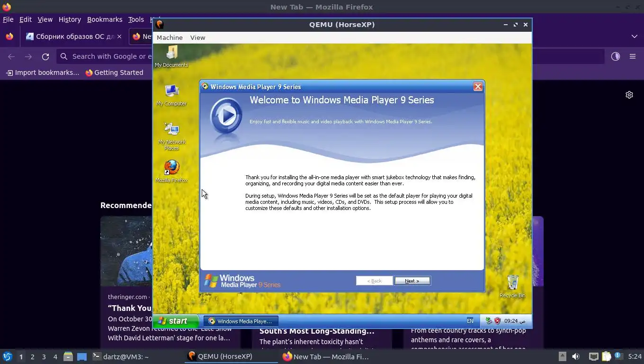Screen dimensions: 644x364
Task: Open the QEMU View menu
Action: pos(197,37)
